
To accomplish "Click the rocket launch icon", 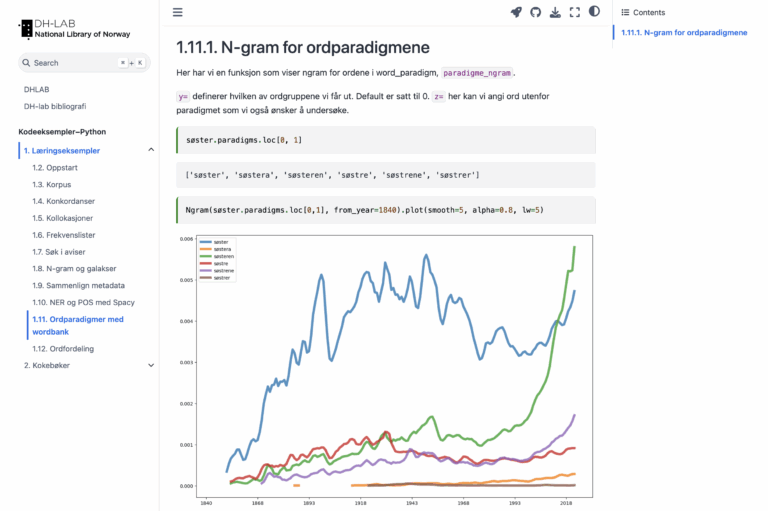I will click(516, 12).
